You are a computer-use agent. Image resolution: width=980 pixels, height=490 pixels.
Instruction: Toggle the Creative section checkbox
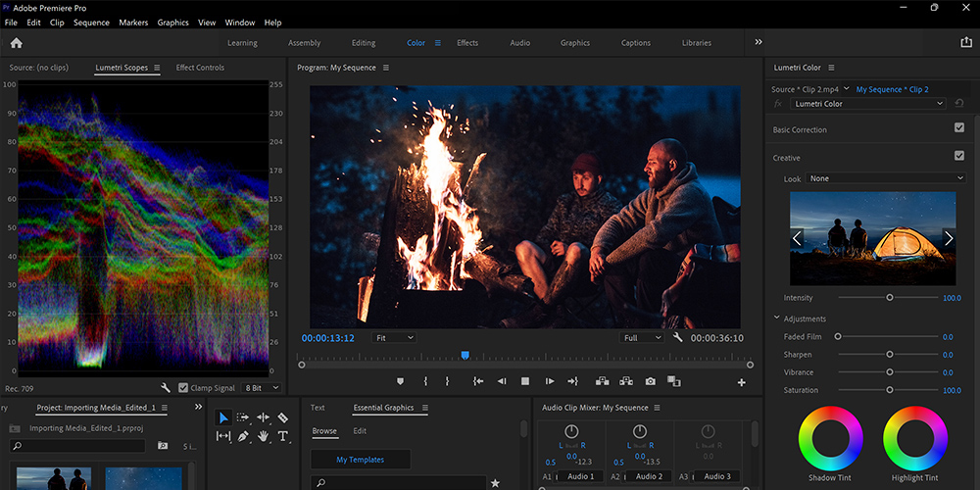point(959,156)
